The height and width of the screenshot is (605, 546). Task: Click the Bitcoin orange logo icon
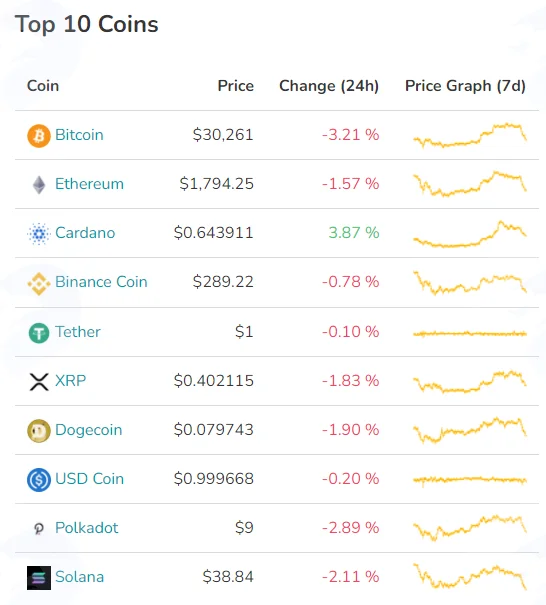click(39, 135)
